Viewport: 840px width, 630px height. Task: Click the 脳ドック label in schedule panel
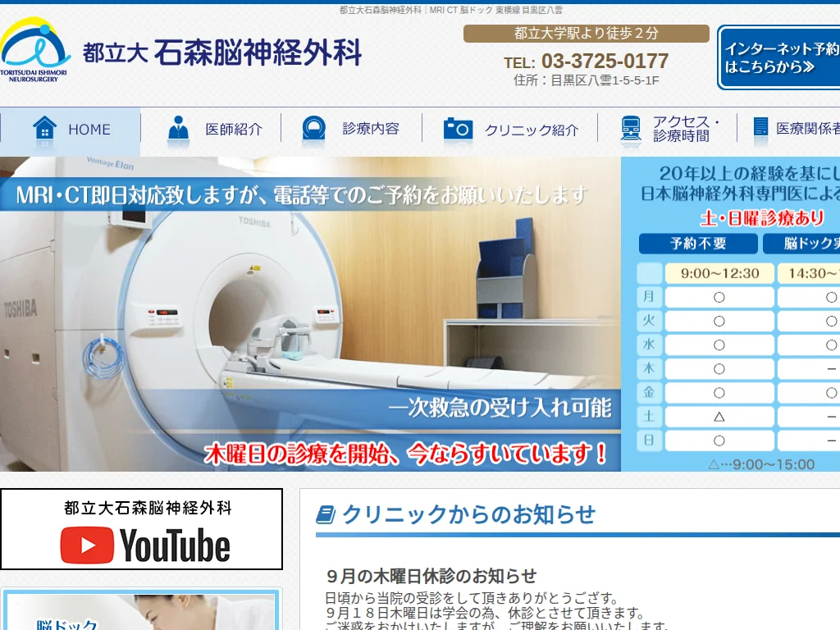click(x=801, y=244)
